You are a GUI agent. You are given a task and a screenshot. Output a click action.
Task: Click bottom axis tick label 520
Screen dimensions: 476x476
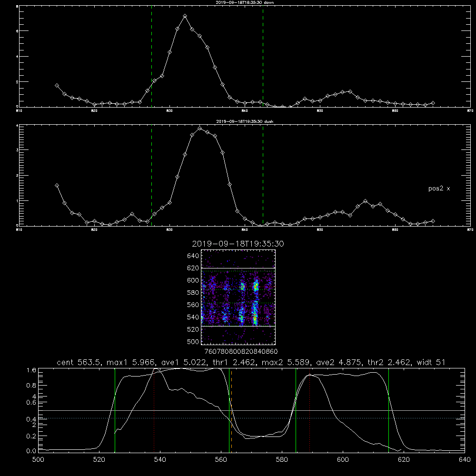click(99, 460)
